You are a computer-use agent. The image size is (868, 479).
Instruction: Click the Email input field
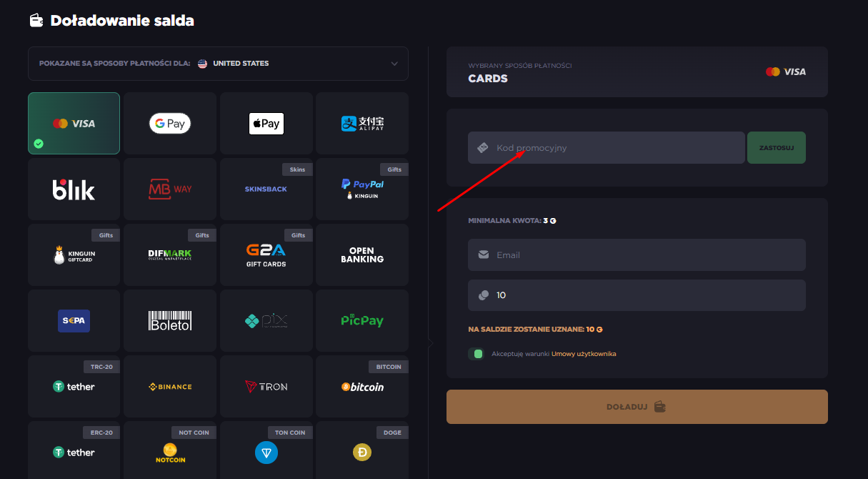tap(637, 255)
